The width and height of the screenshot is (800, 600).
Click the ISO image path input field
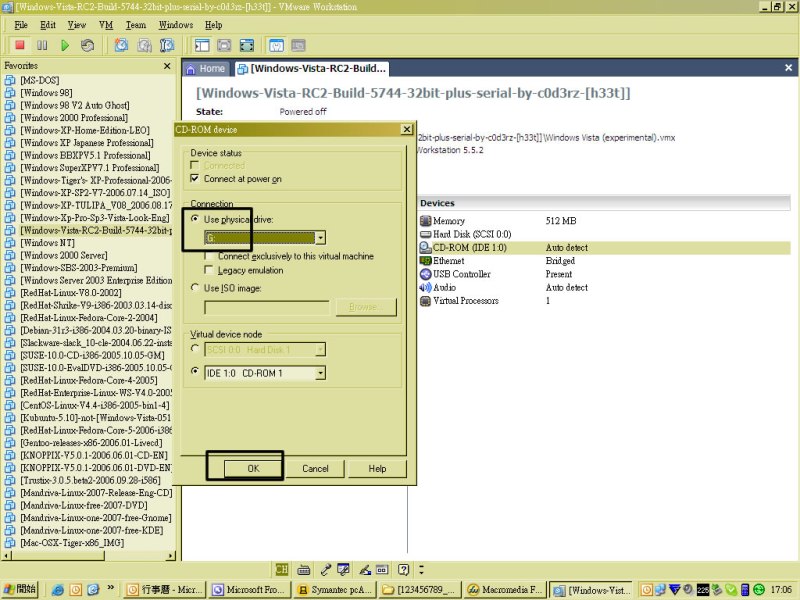click(x=267, y=307)
